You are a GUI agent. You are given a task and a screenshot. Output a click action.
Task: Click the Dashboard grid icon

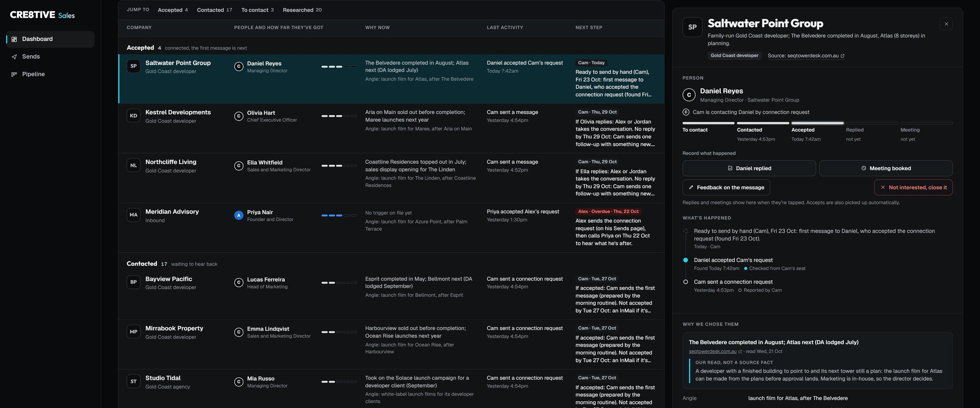click(x=14, y=39)
